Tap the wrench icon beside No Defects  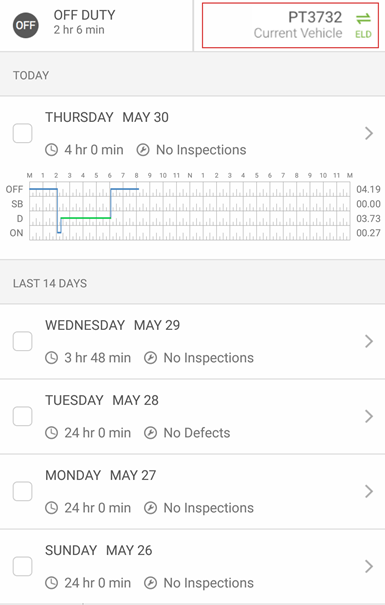coord(150,433)
